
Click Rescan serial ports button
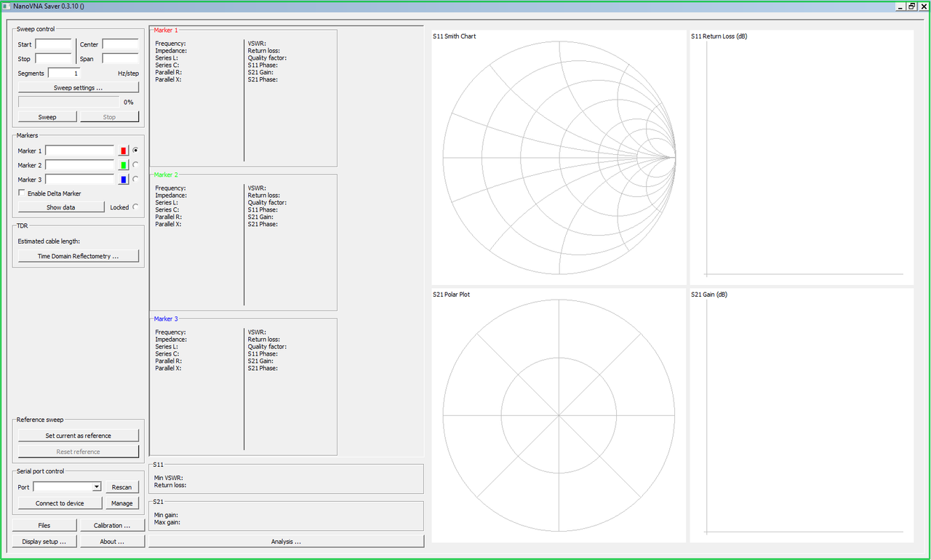[x=121, y=487]
